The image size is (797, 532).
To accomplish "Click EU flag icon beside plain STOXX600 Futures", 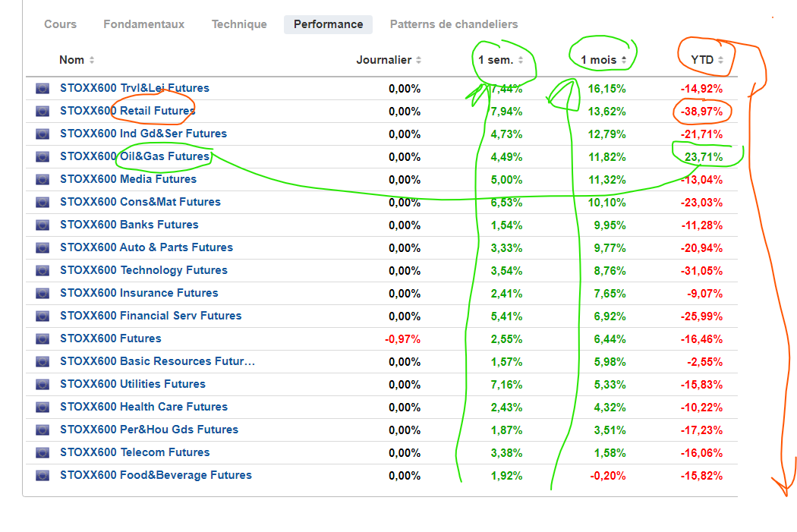I will click(43, 339).
